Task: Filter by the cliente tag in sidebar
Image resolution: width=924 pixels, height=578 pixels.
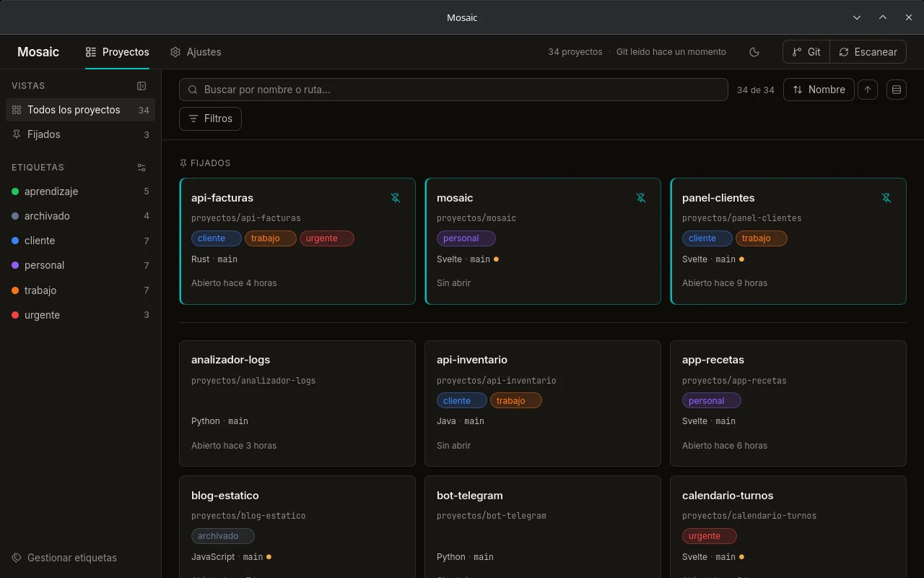Action: [x=80, y=241]
